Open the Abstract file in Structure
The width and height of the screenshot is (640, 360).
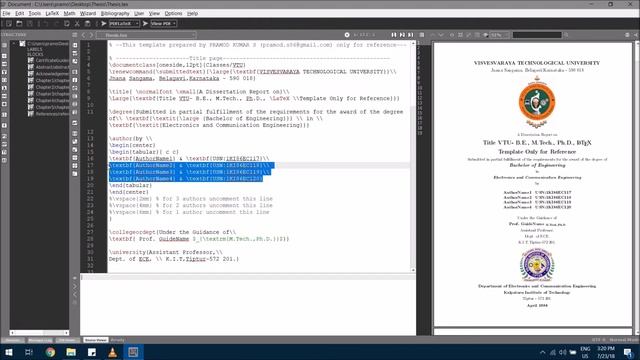48,67
